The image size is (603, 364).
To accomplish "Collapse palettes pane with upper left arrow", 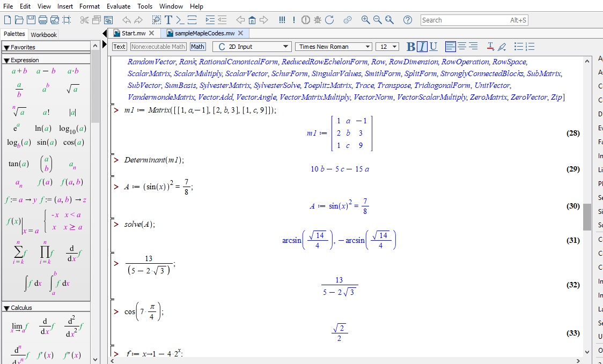I will (x=105, y=34).
